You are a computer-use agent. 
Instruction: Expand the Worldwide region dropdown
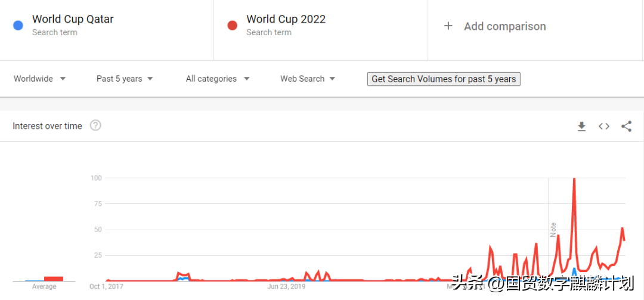40,79
